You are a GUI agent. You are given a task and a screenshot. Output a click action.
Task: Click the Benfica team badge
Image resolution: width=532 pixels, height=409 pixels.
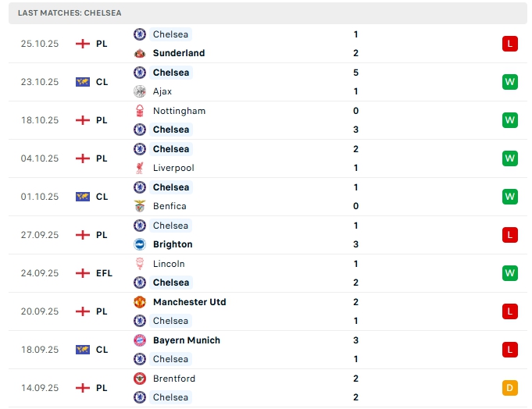click(140, 206)
